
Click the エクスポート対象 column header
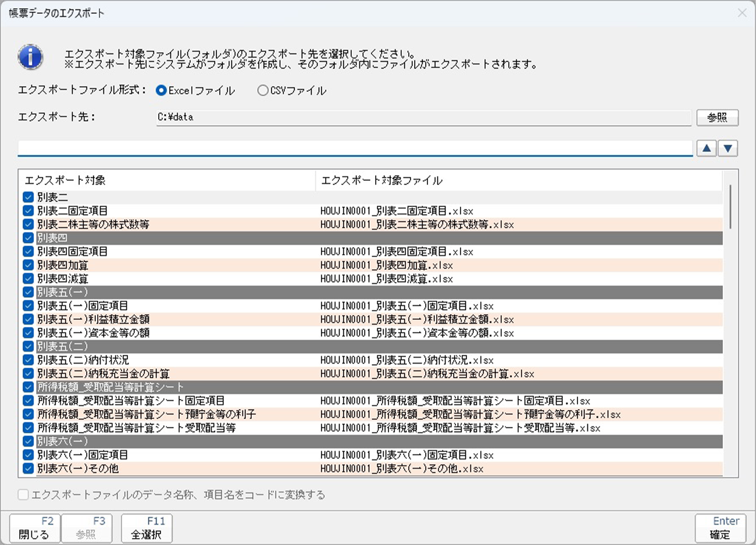166,180
